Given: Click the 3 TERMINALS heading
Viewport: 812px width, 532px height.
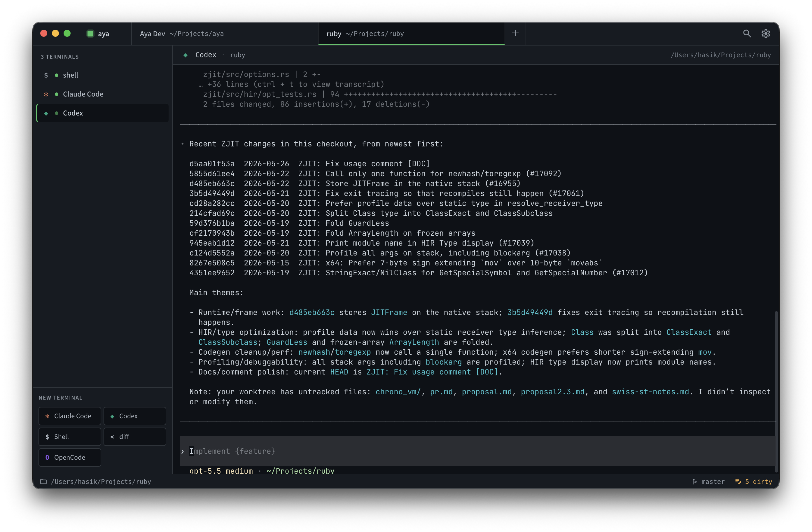Looking at the screenshot, I should (x=60, y=57).
